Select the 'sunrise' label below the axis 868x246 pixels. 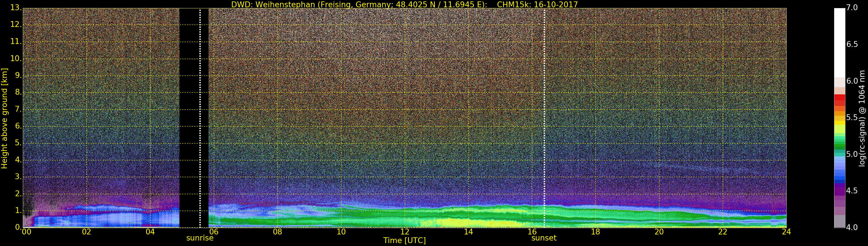pyautogui.click(x=200, y=238)
